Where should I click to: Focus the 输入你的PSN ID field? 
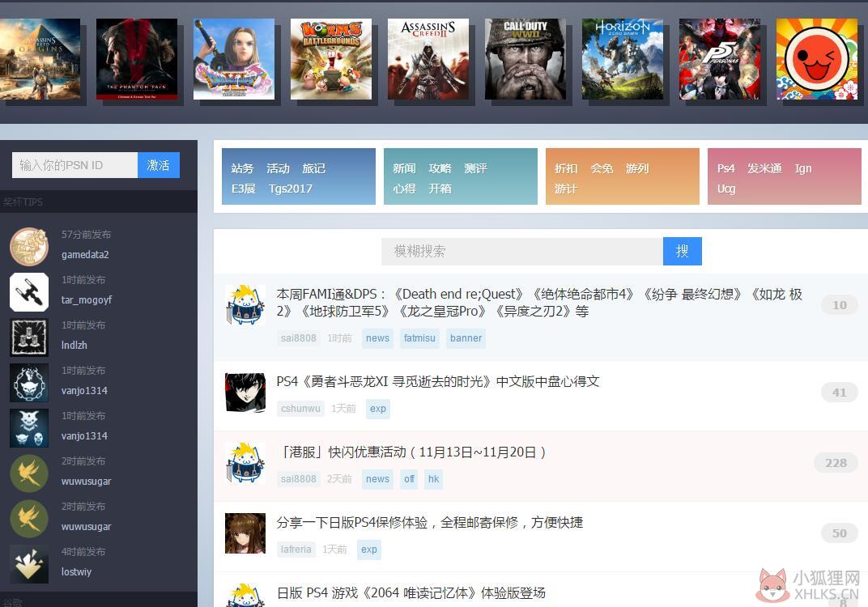pyautogui.click(x=74, y=165)
